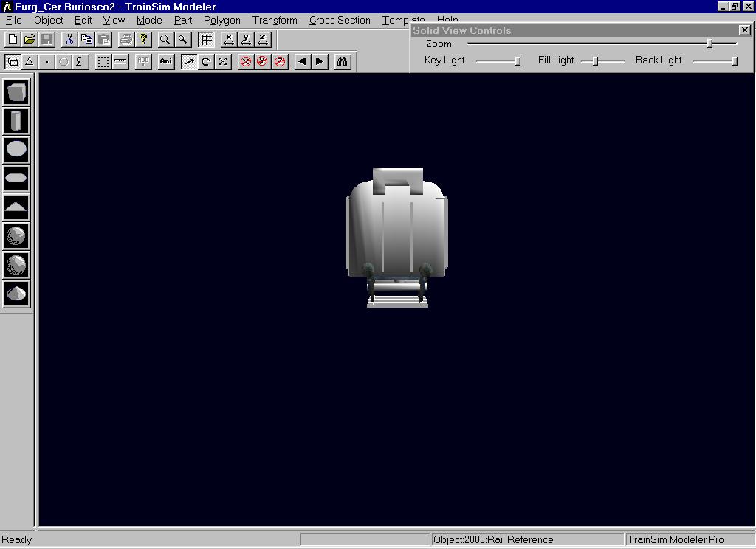The height and width of the screenshot is (549, 756).
Task: Select the tall box primitive tool
Action: click(16, 121)
